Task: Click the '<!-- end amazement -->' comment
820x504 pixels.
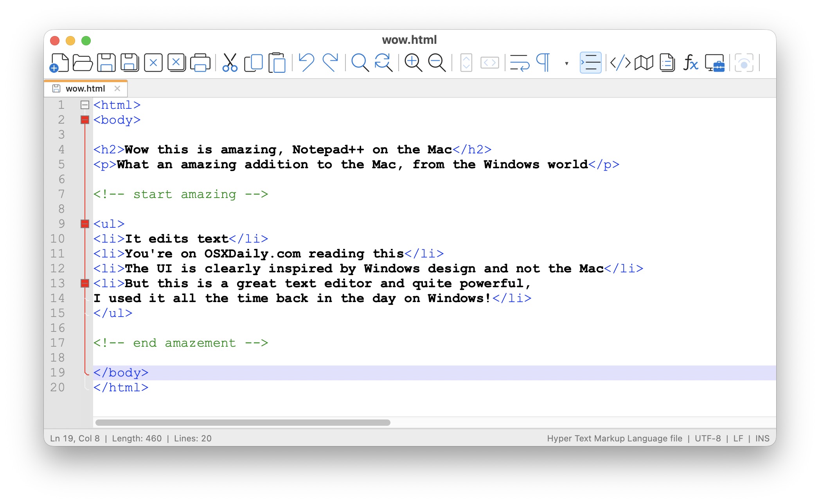Action: click(x=181, y=343)
